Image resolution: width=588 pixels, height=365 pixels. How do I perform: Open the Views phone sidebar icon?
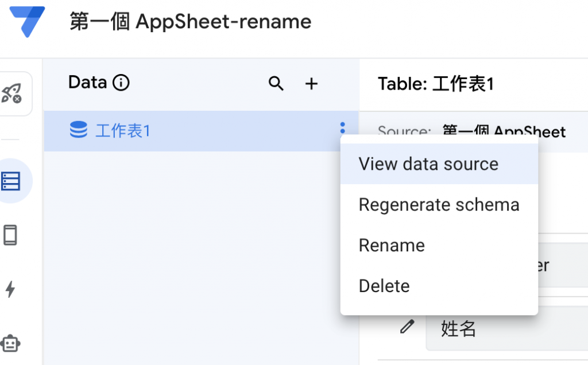(x=10, y=235)
